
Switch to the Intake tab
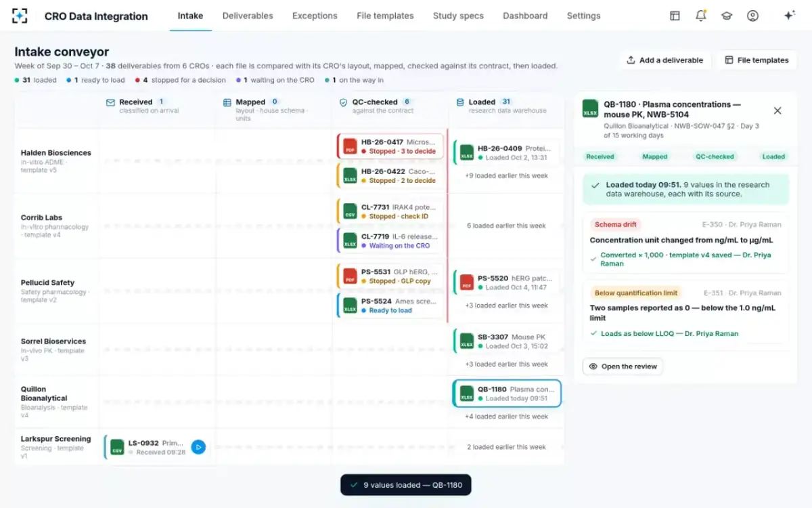coord(190,16)
